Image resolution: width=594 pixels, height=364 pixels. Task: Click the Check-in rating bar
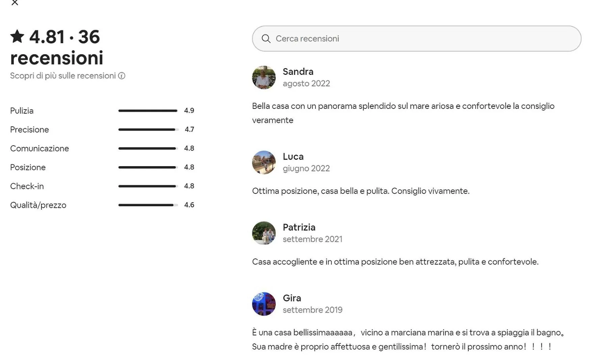[x=148, y=186]
